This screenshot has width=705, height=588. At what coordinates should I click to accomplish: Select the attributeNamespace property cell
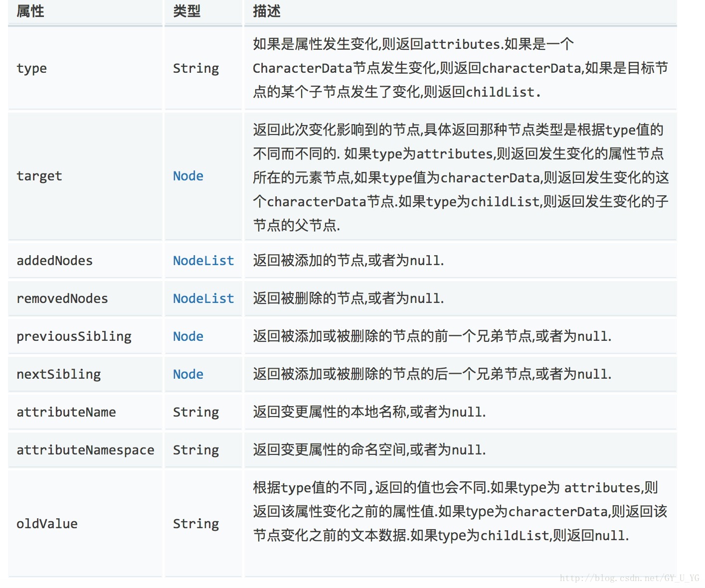click(x=85, y=450)
